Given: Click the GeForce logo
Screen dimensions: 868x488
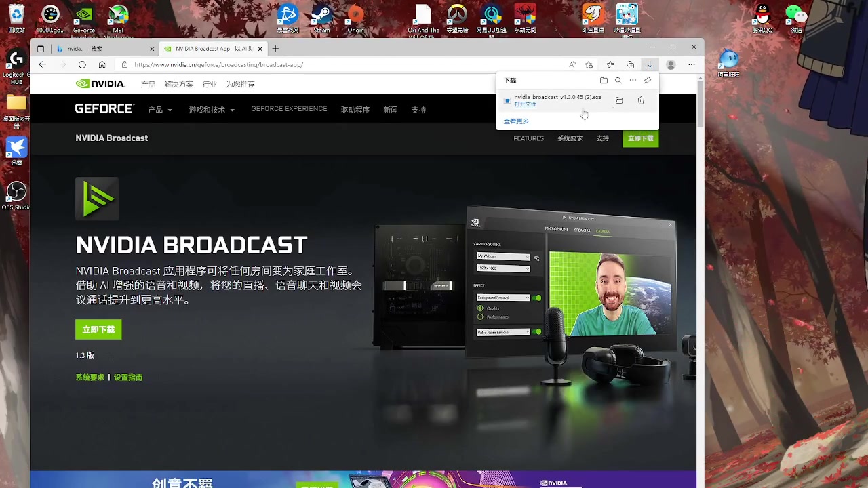Looking at the screenshot, I should point(104,109).
